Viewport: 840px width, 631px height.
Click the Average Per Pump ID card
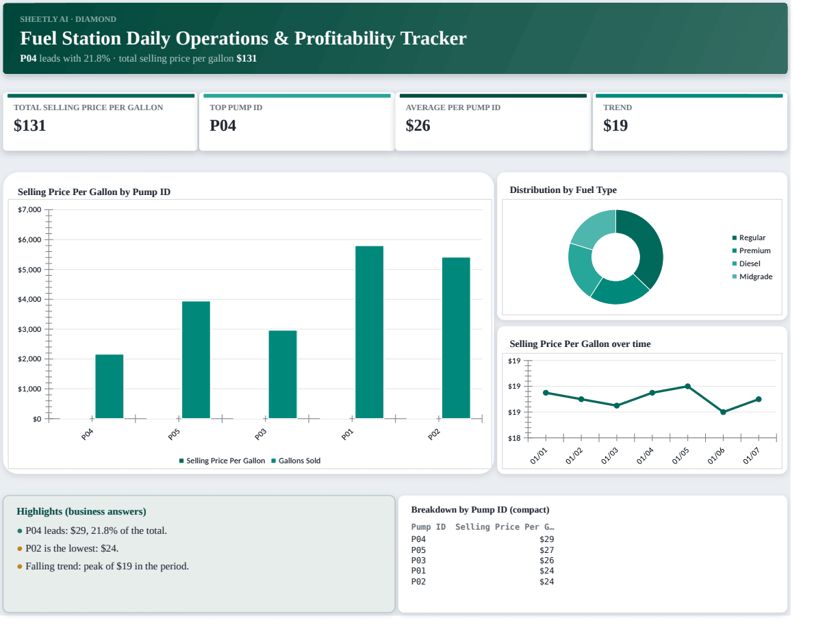493,122
